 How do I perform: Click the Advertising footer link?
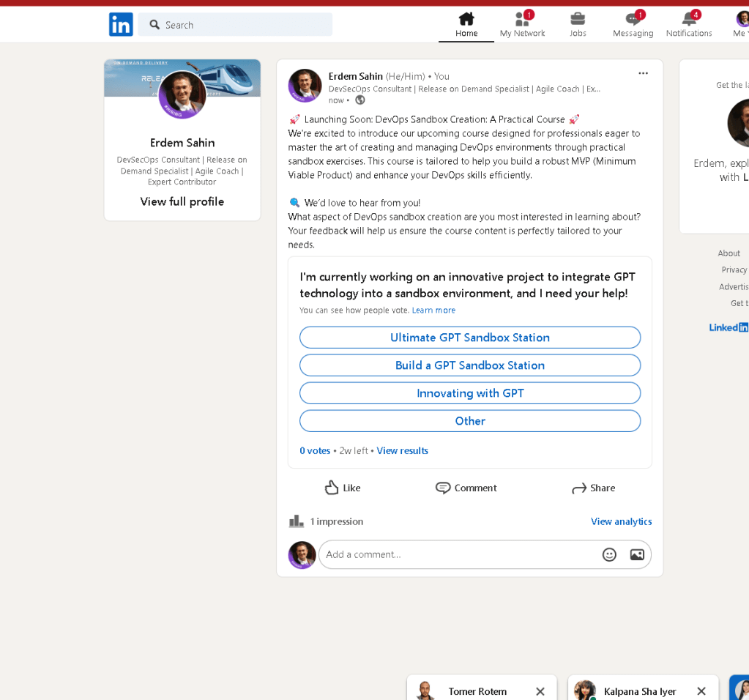(x=734, y=287)
